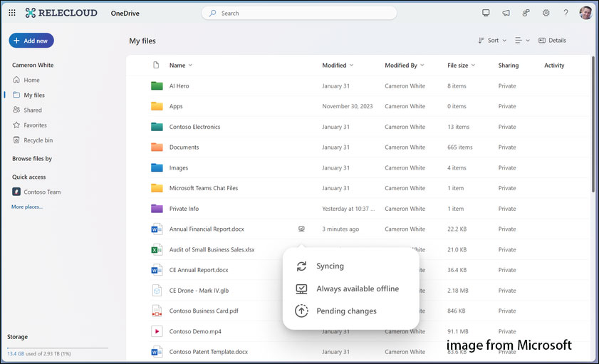Click the November 30, 2023 modified date

(348, 106)
